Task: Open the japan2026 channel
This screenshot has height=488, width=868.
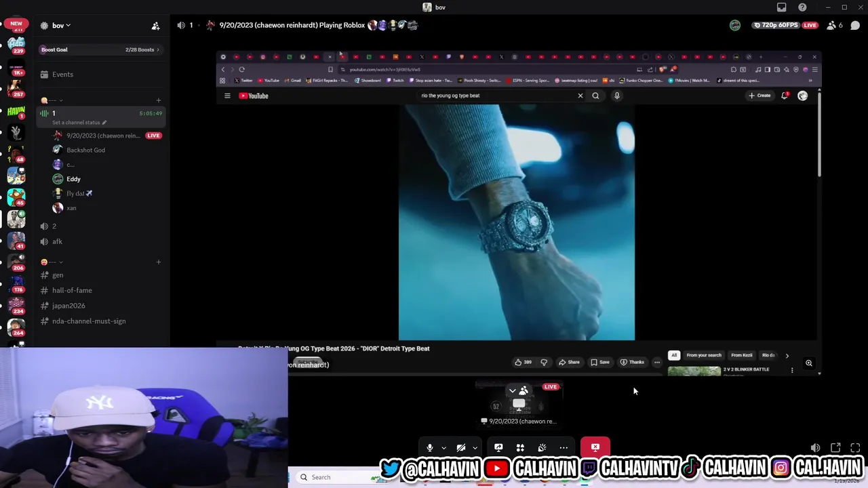Action: tap(100, 306)
